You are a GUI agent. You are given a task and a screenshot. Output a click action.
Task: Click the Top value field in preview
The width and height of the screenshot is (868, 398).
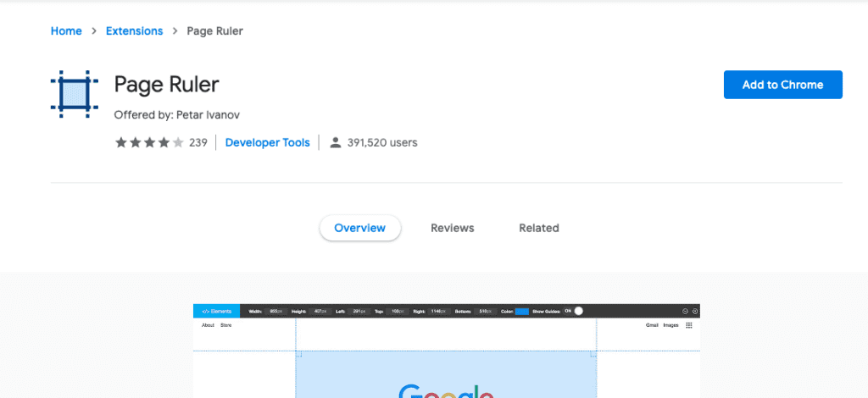point(398,312)
